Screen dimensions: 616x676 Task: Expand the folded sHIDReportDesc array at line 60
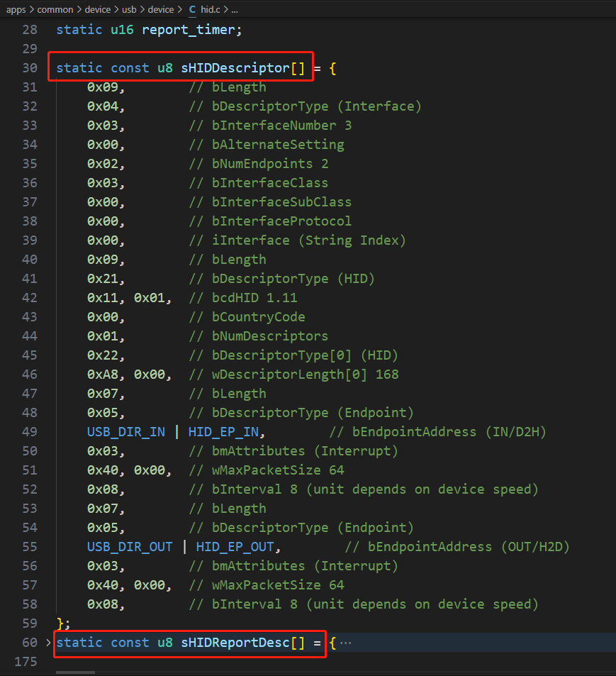pyautogui.click(x=48, y=643)
